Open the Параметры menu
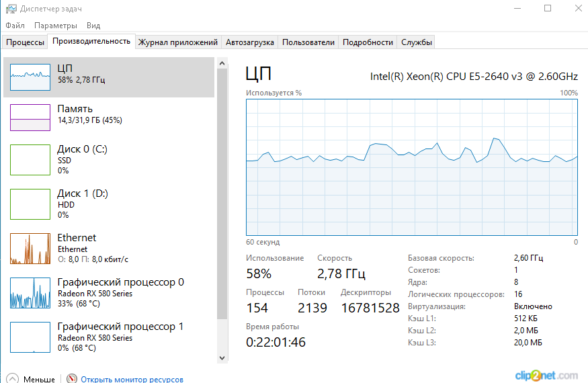588x383 pixels. tap(56, 26)
